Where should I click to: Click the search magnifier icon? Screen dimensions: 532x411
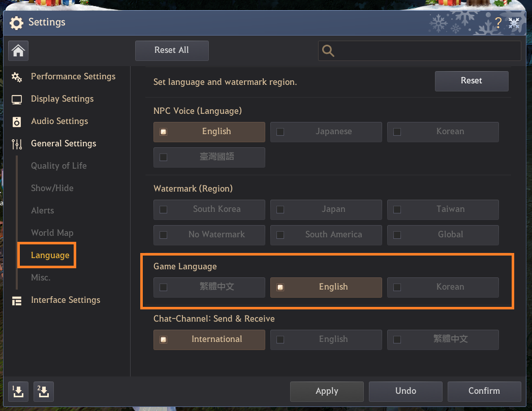click(x=328, y=51)
